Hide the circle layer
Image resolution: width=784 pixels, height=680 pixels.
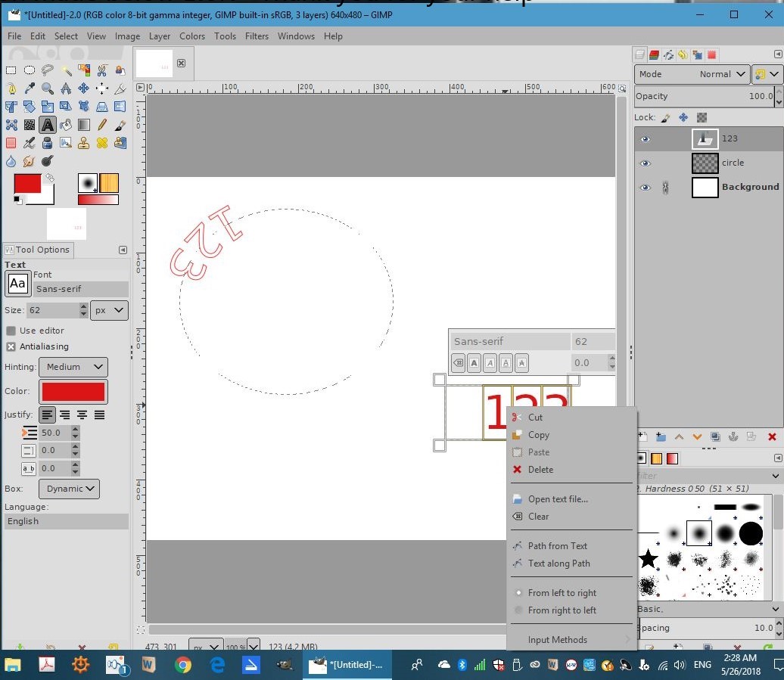645,163
